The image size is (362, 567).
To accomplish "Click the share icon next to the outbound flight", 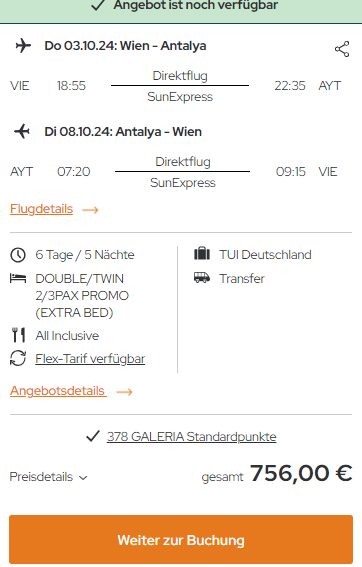I will [342, 49].
